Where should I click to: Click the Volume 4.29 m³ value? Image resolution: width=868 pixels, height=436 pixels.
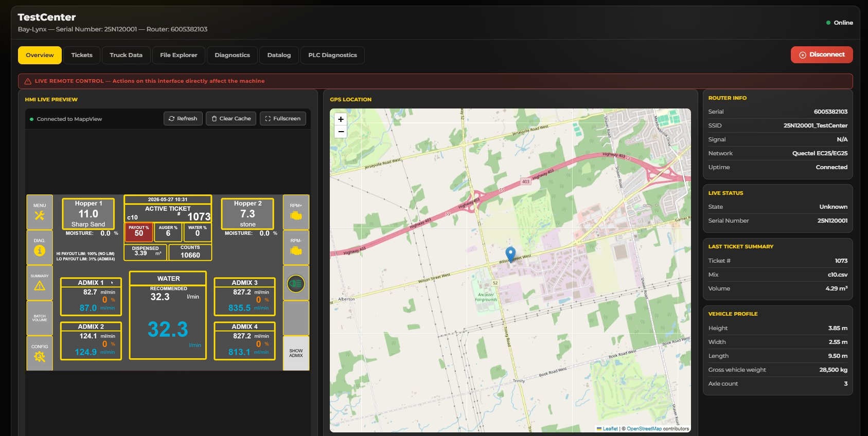tap(837, 288)
